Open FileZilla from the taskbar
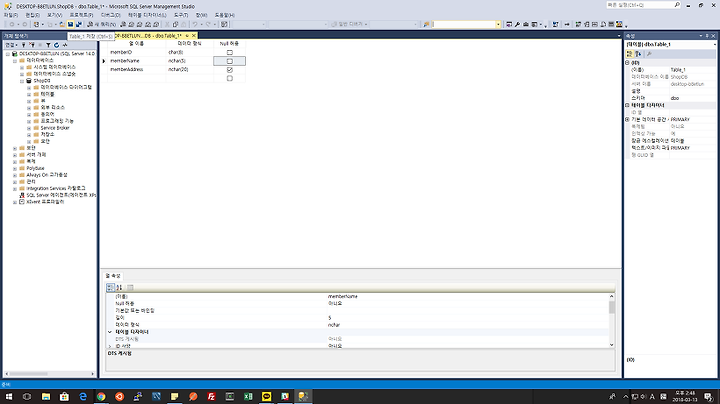The height and width of the screenshot is (404, 720). 211,396
